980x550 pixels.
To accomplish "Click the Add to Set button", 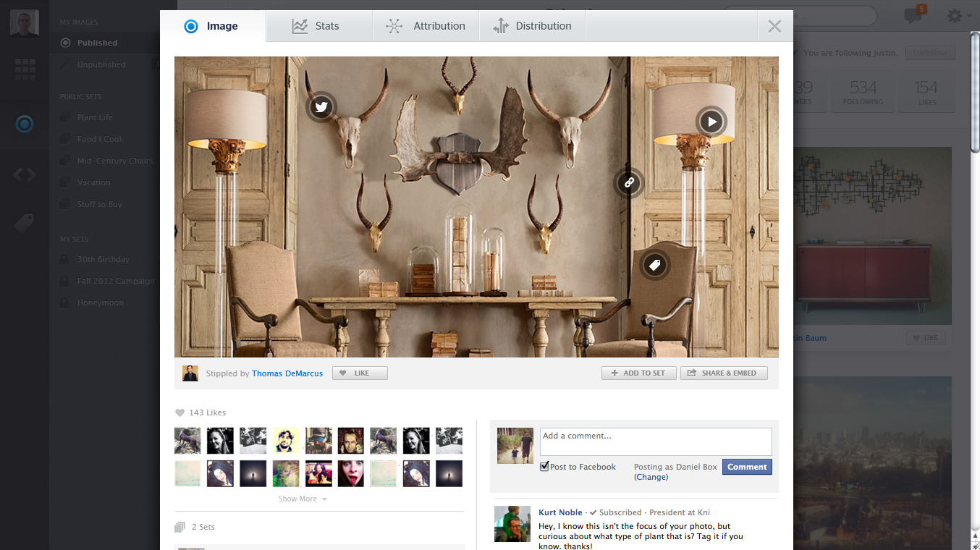I will click(x=638, y=373).
